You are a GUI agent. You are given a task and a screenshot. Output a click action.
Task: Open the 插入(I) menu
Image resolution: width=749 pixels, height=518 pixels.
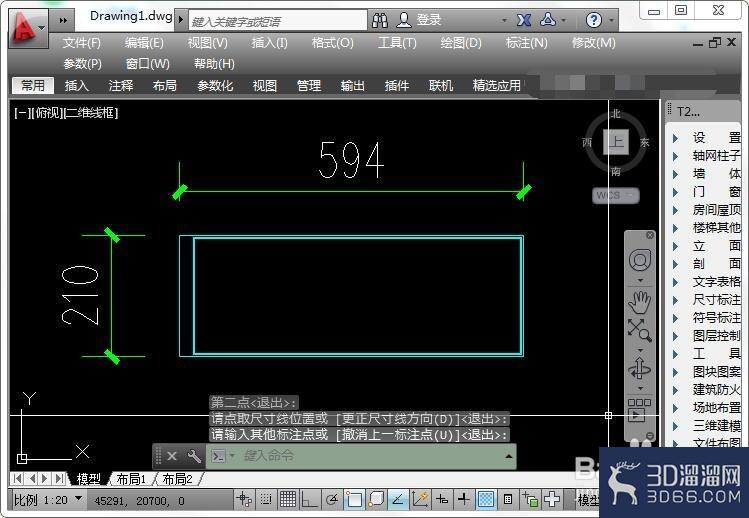click(x=269, y=43)
